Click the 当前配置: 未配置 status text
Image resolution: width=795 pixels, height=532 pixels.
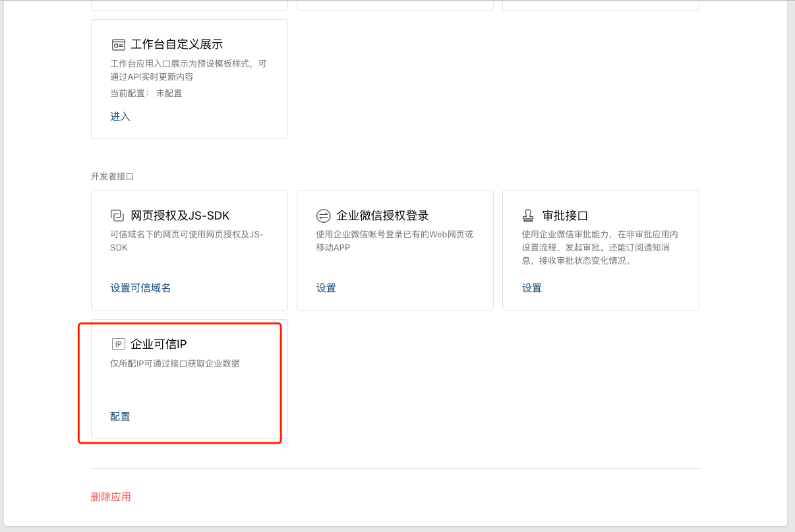146,94
